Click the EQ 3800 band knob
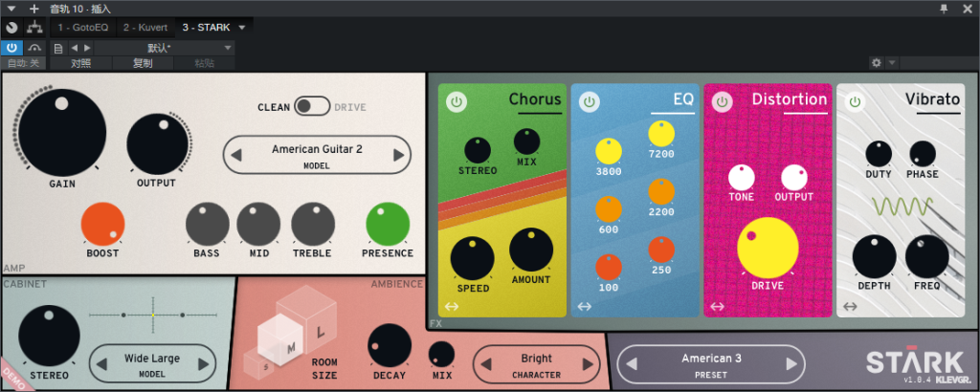Viewport: 980px width, 392px height. click(609, 152)
